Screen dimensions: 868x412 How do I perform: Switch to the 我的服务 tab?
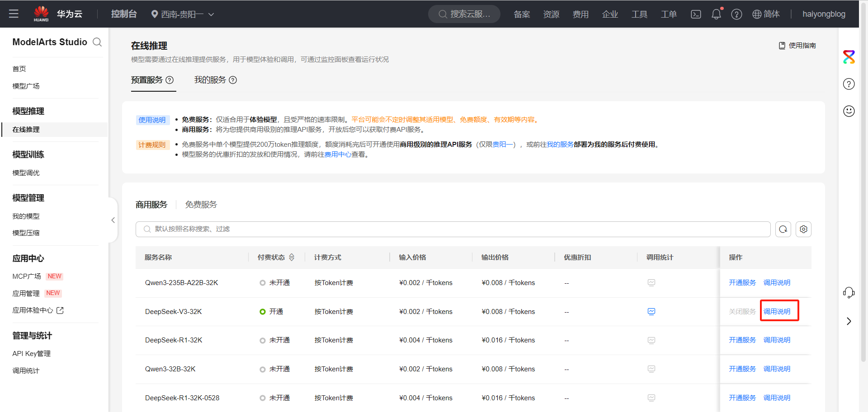tap(210, 80)
